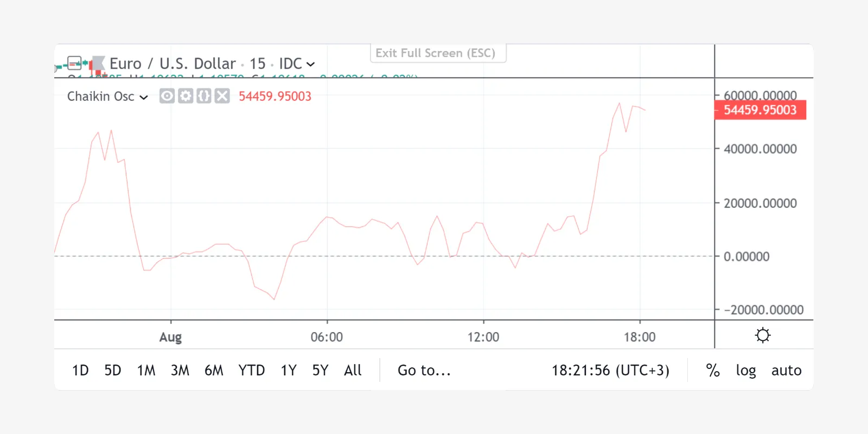868x434 pixels.
Task: Toggle auto scale mode
Action: click(x=786, y=371)
